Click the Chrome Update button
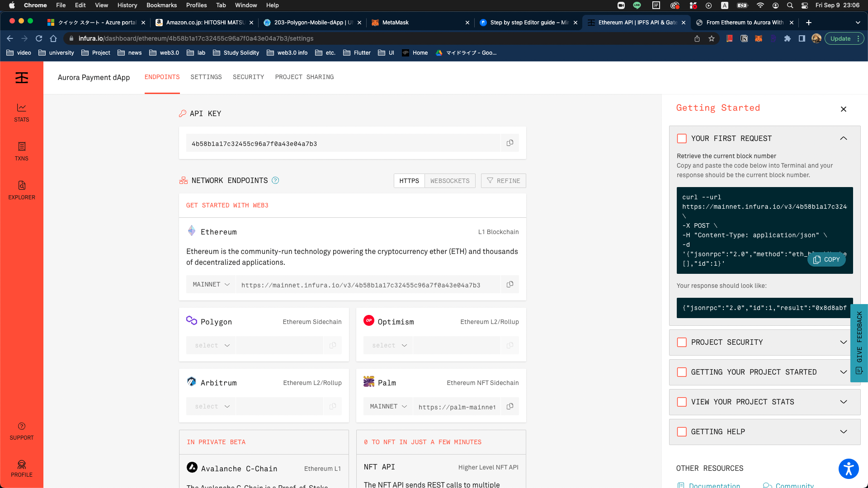Image resolution: width=868 pixels, height=488 pixels. tap(844, 38)
